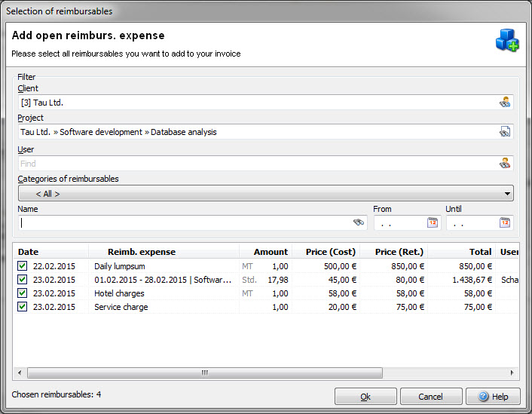Viewport: 532px width, 414px height.
Task: Open the Until date calendar picker
Action: coord(505,222)
